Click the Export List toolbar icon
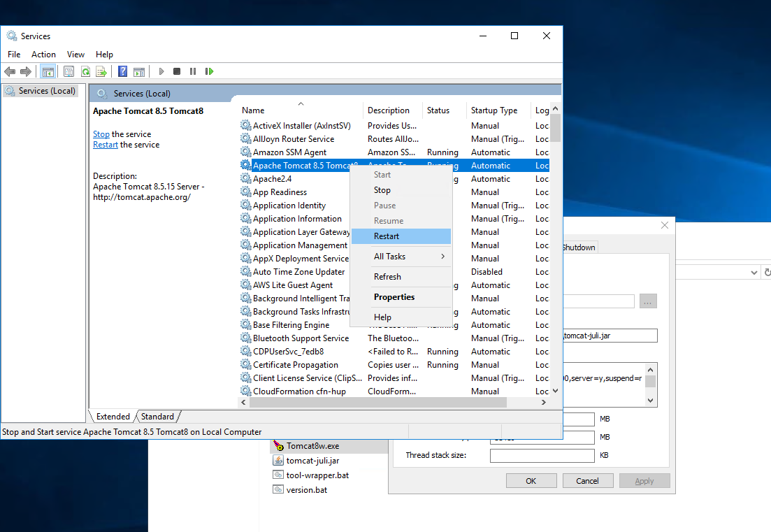 [x=101, y=71]
